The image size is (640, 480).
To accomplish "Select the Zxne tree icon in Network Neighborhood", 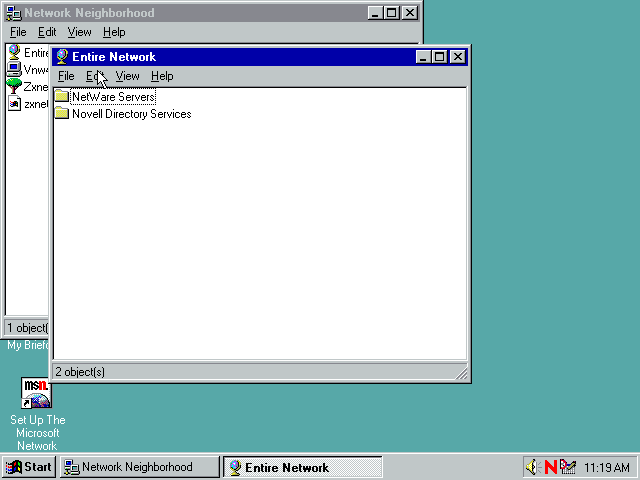I will click(x=14, y=87).
